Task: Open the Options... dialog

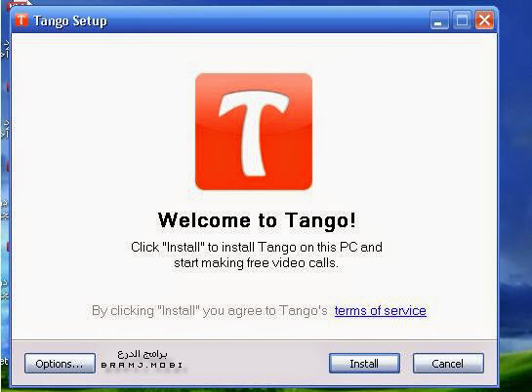Action: point(60,363)
